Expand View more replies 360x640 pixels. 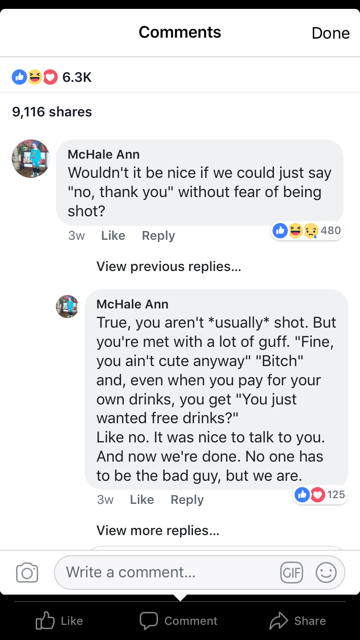pyautogui.click(x=158, y=531)
